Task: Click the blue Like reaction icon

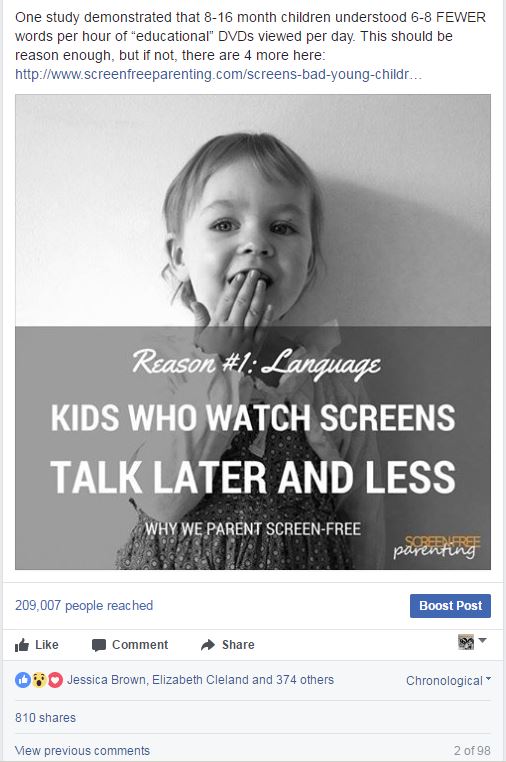Action: coord(22,680)
